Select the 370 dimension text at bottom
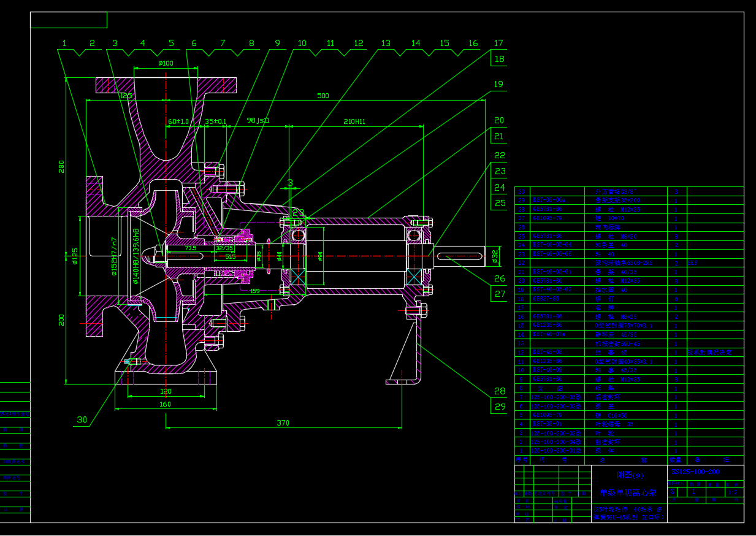The image size is (756, 536). tap(283, 423)
